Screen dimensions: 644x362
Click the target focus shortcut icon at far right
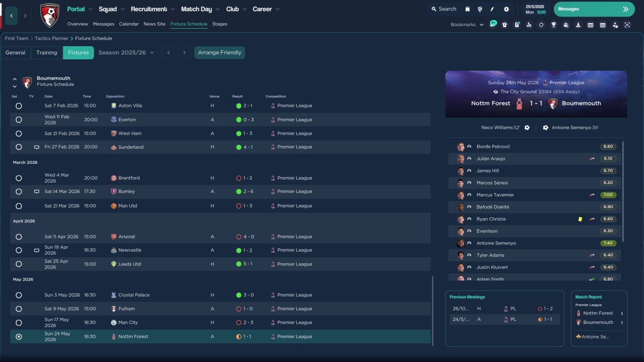point(627,25)
